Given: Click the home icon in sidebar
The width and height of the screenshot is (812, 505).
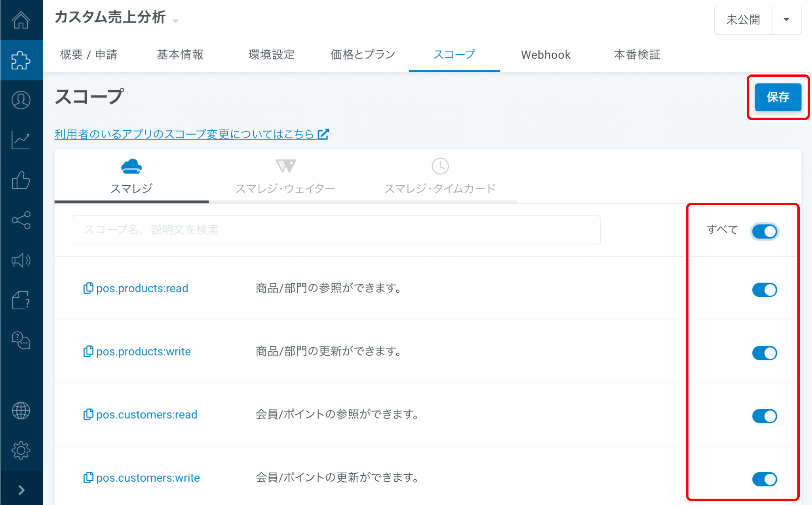Looking at the screenshot, I should (21, 19).
